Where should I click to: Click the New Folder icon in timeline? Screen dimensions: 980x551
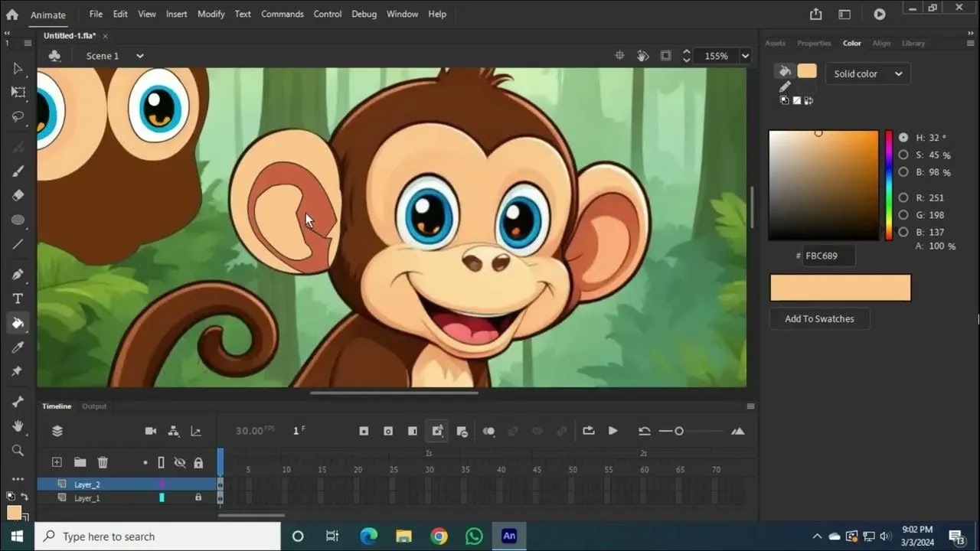coord(80,462)
